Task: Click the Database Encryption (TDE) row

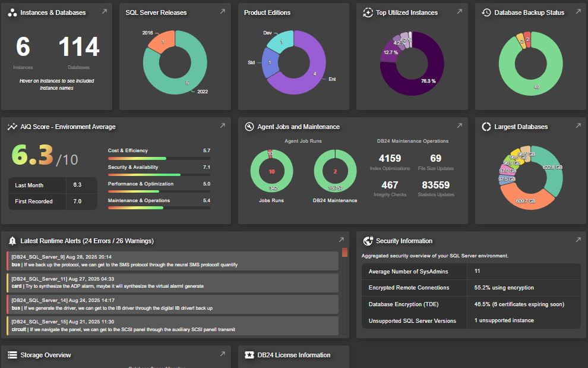Action: [471, 304]
